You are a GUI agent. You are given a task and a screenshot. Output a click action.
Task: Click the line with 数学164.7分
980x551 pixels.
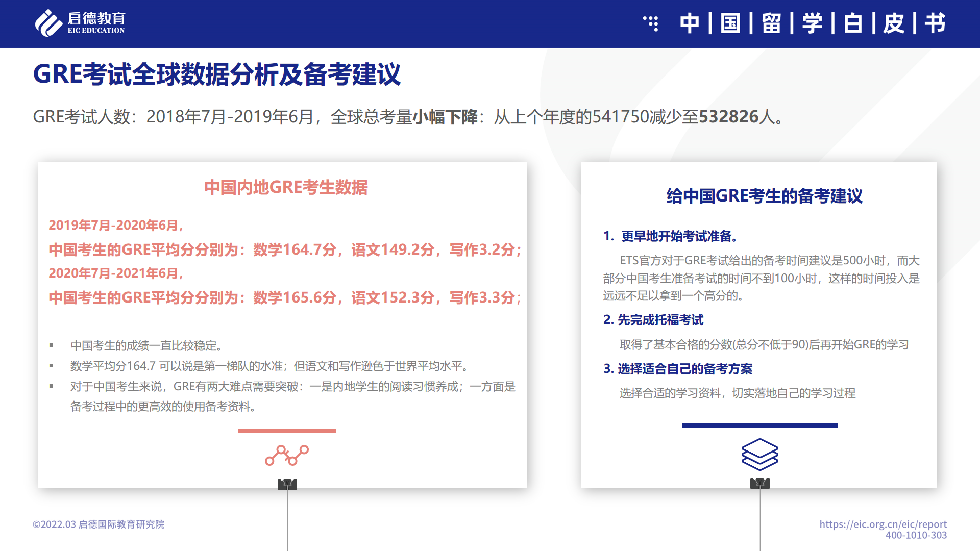[285, 249]
